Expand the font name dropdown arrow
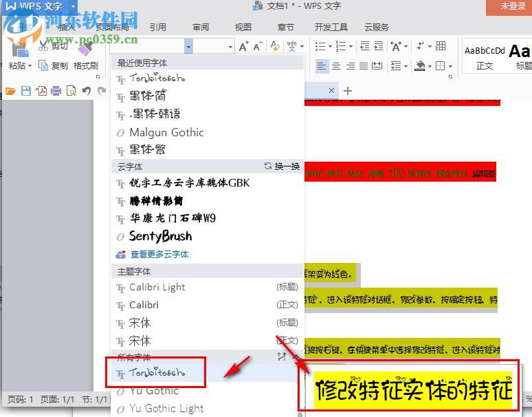 point(188,46)
